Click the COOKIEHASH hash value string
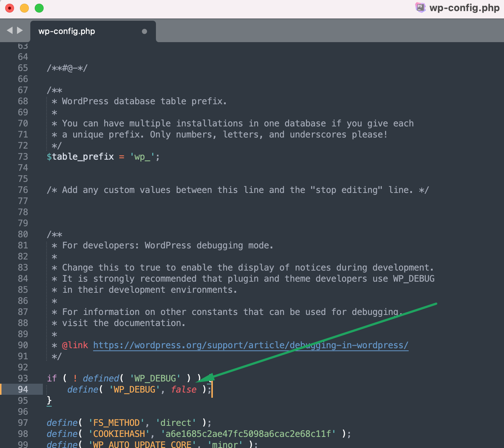 tap(248, 434)
